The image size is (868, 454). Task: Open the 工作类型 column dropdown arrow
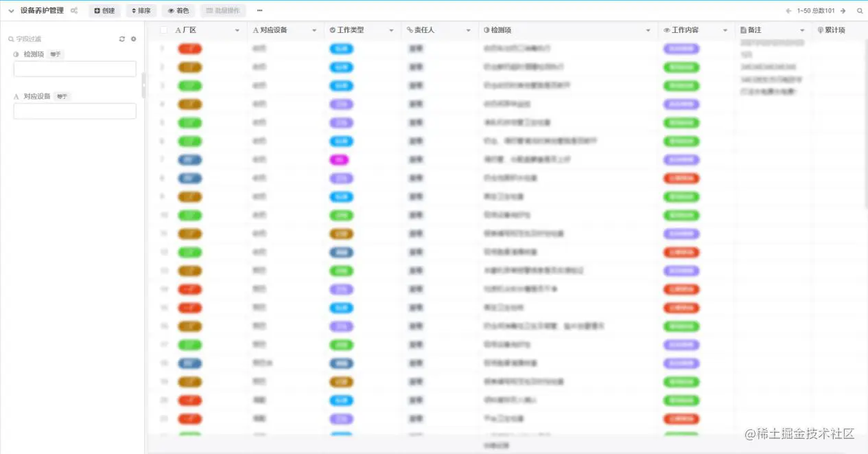(392, 31)
